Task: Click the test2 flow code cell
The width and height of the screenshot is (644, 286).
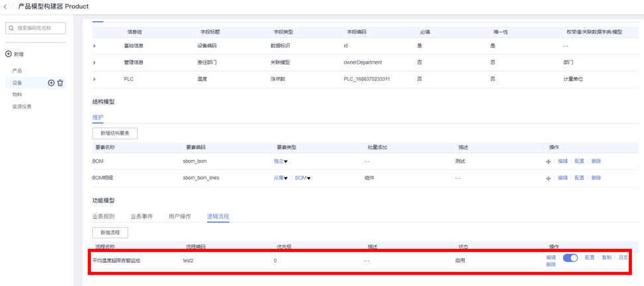Action: click(x=188, y=260)
